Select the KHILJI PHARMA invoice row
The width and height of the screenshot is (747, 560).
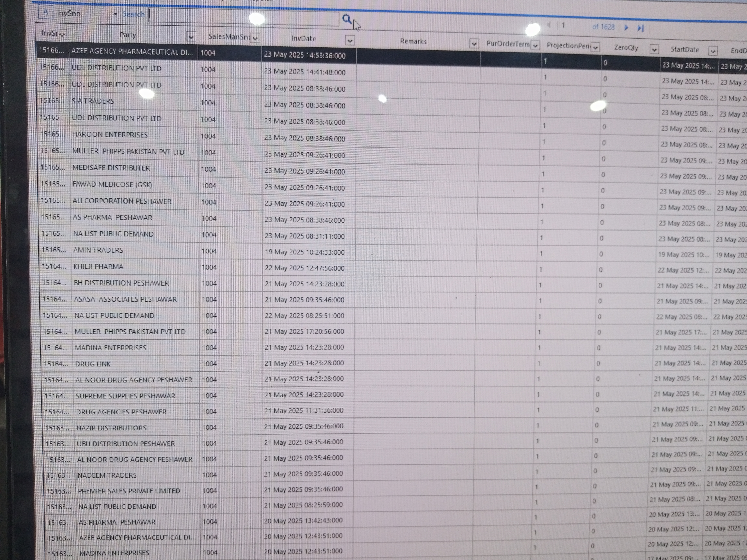coord(98,267)
